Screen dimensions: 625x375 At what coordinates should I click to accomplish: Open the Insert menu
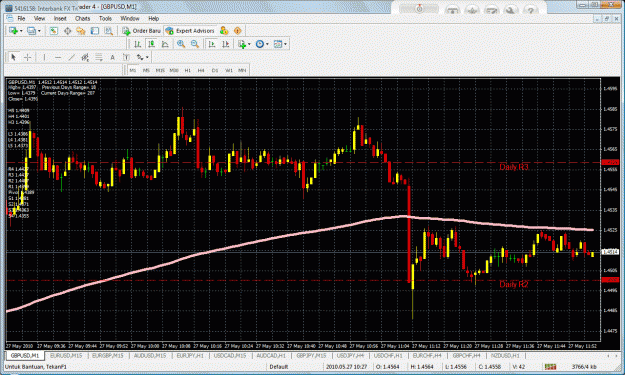60,18
